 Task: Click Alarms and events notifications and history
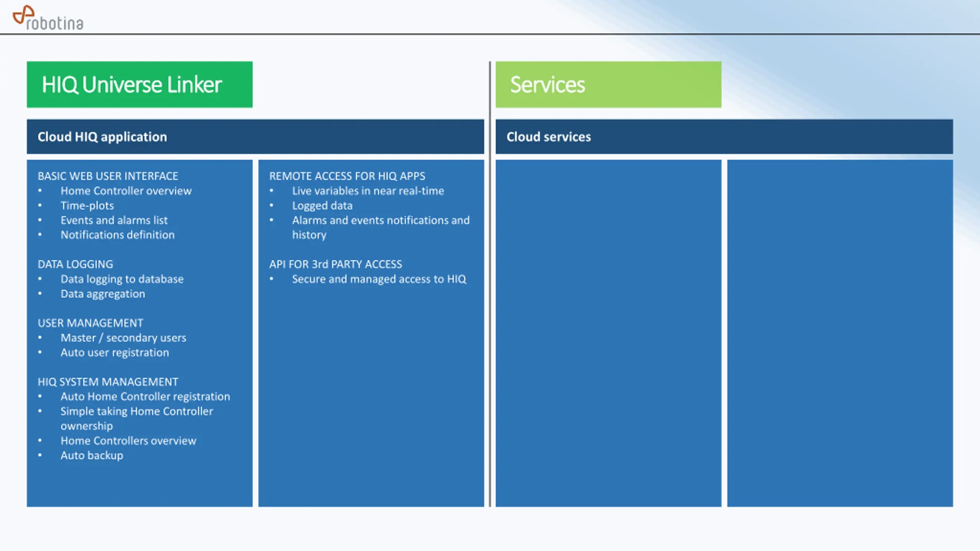click(381, 228)
